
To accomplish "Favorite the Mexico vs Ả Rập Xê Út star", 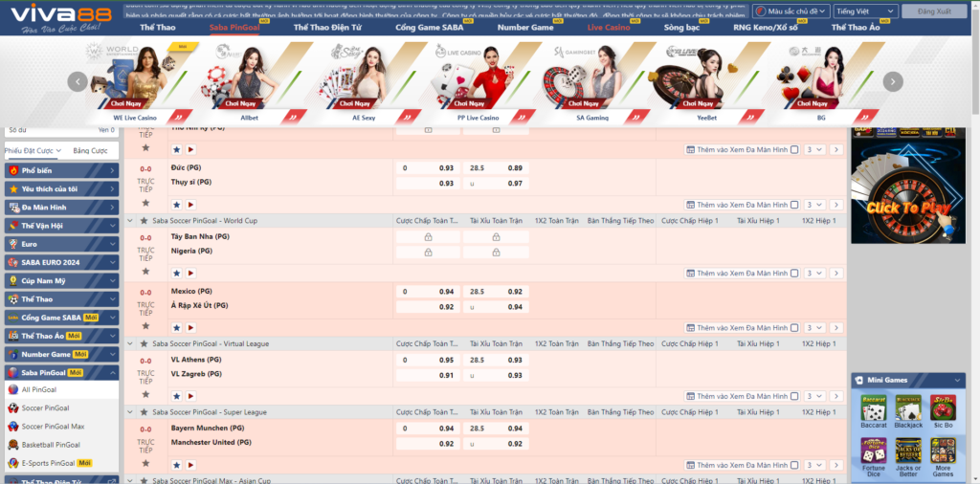I will point(176,327).
